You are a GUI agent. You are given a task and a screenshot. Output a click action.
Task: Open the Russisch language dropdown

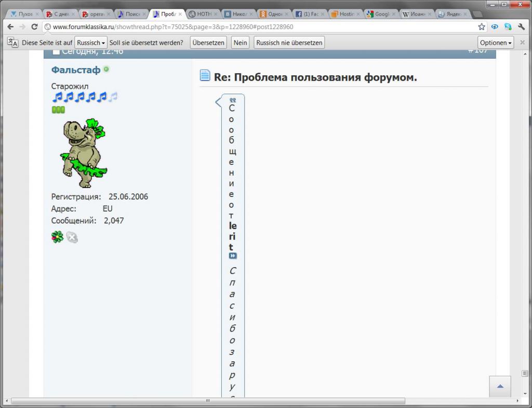tap(91, 43)
